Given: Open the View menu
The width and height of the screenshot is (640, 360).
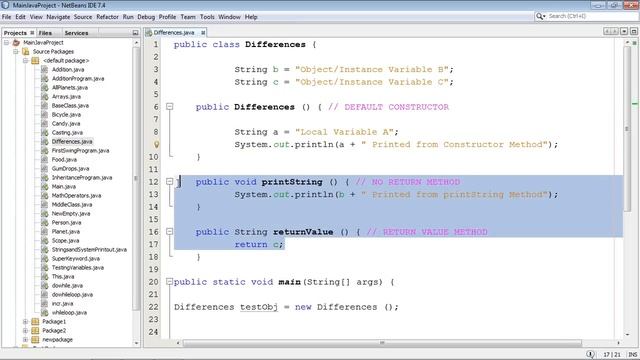Looking at the screenshot, I should click(36, 17).
